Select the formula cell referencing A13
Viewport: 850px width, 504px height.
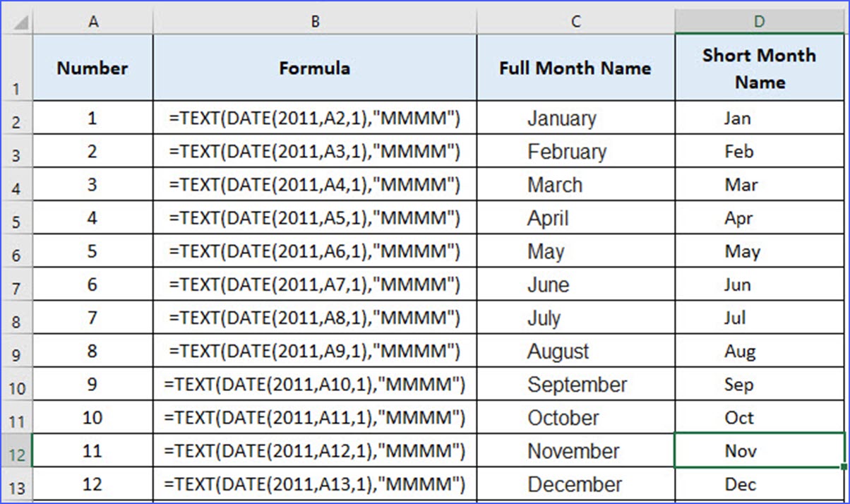315,484
